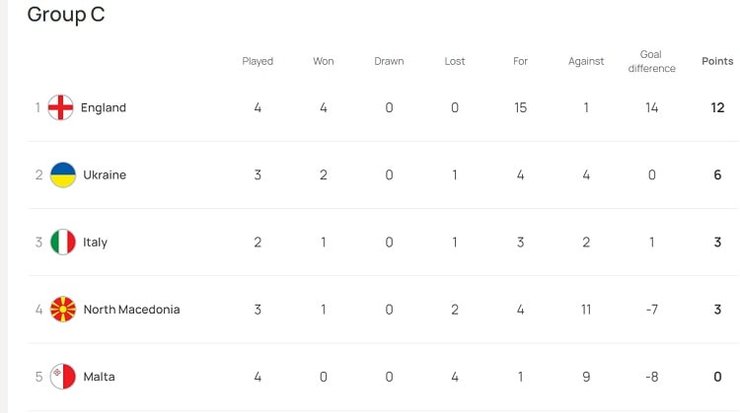Image resolution: width=740 pixels, height=413 pixels.
Task: Open the North Macedonia team page
Action: [x=131, y=309]
